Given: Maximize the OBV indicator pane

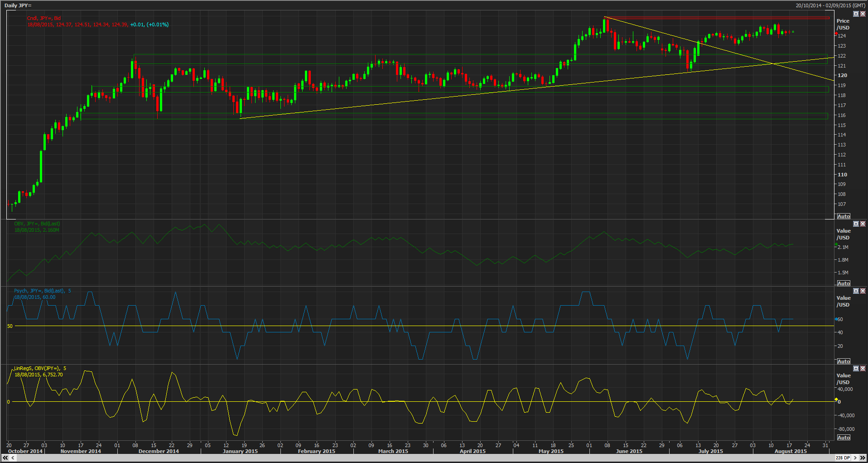Looking at the screenshot, I should point(856,224).
